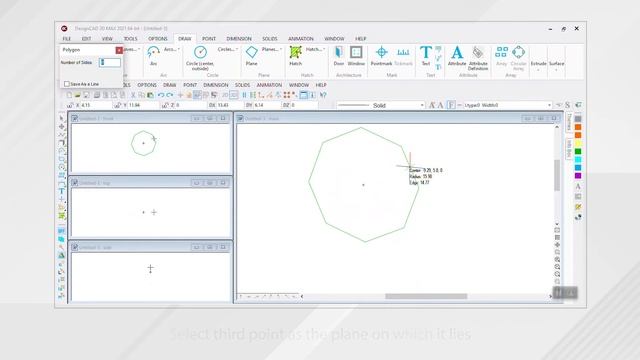Switch to the POINT ribbon tab

tap(209, 39)
